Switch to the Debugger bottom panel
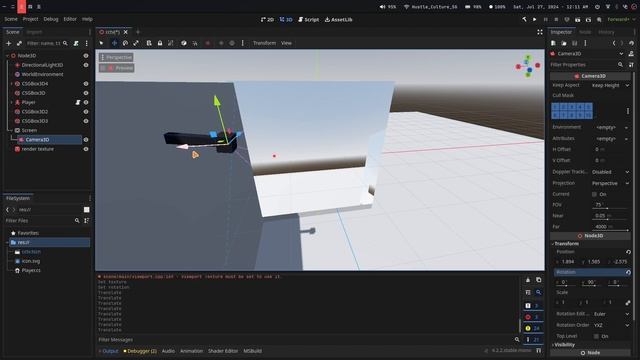Image resolution: width=640 pixels, height=360 pixels. click(140, 351)
